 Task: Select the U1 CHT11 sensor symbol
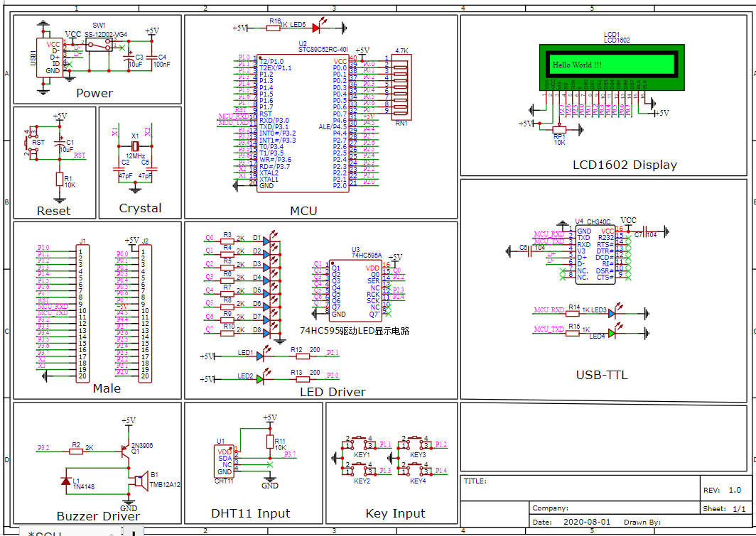click(225, 461)
